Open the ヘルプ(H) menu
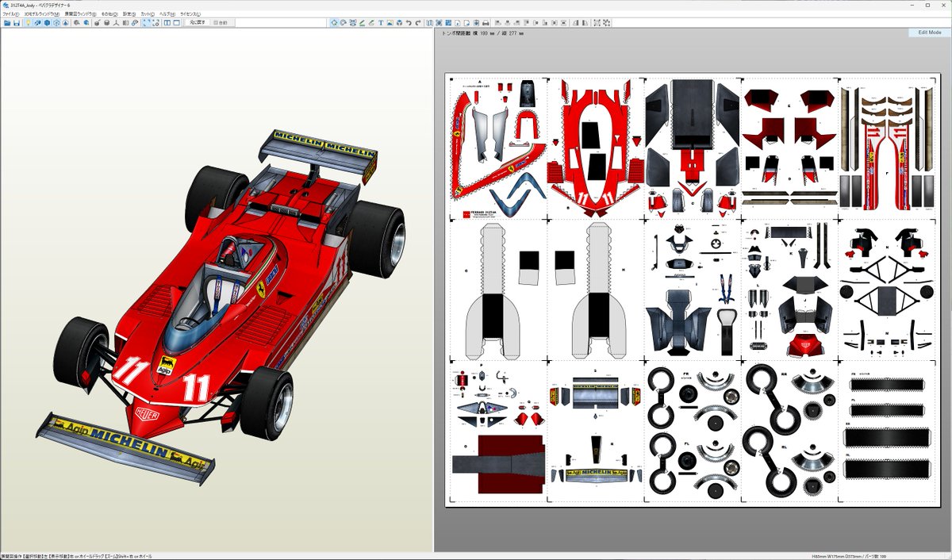This screenshot has height=560, width=952. [x=167, y=14]
